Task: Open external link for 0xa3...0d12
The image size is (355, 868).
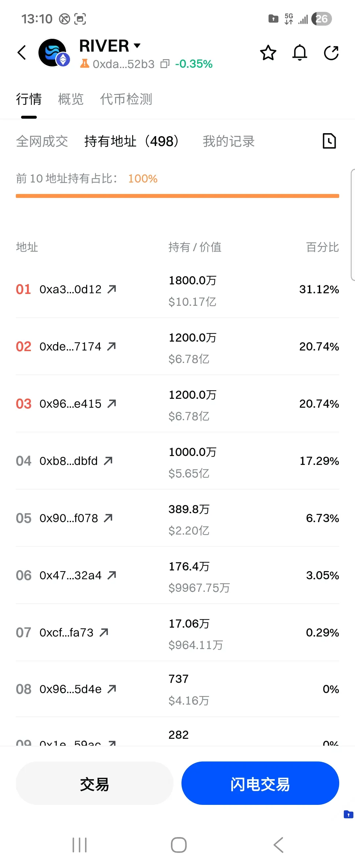Action: pos(111,289)
